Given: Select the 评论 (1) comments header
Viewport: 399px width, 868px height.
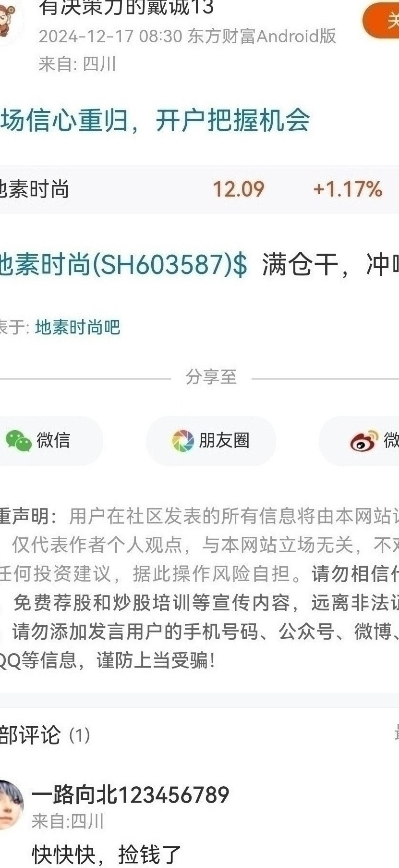Looking at the screenshot, I should click(x=45, y=735).
